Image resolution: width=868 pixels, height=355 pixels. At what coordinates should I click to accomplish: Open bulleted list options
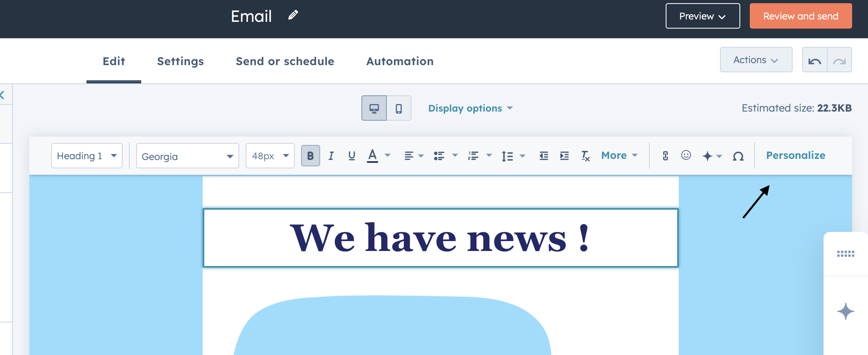click(x=446, y=156)
